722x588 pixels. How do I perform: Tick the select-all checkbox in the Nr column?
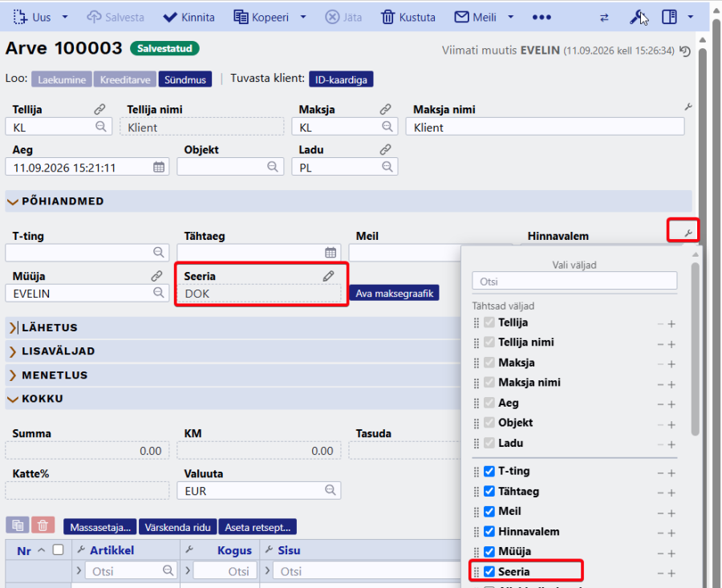(x=58, y=549)
